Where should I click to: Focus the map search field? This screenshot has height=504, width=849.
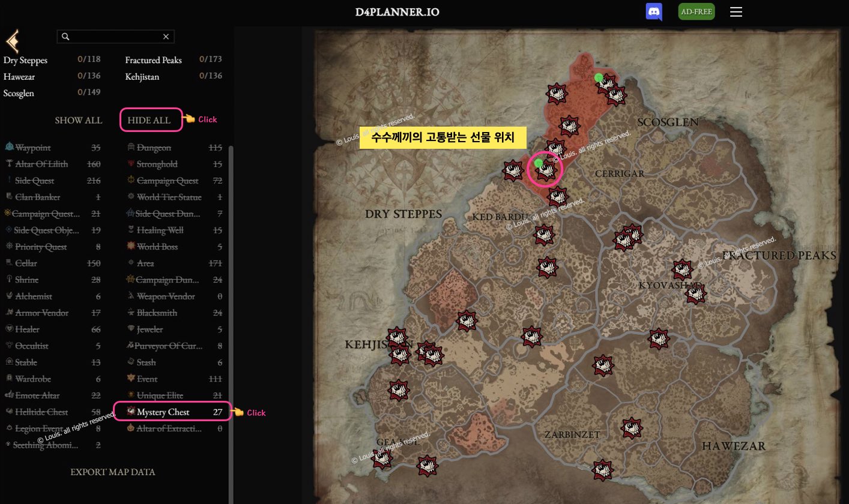[x=116, y=37]
